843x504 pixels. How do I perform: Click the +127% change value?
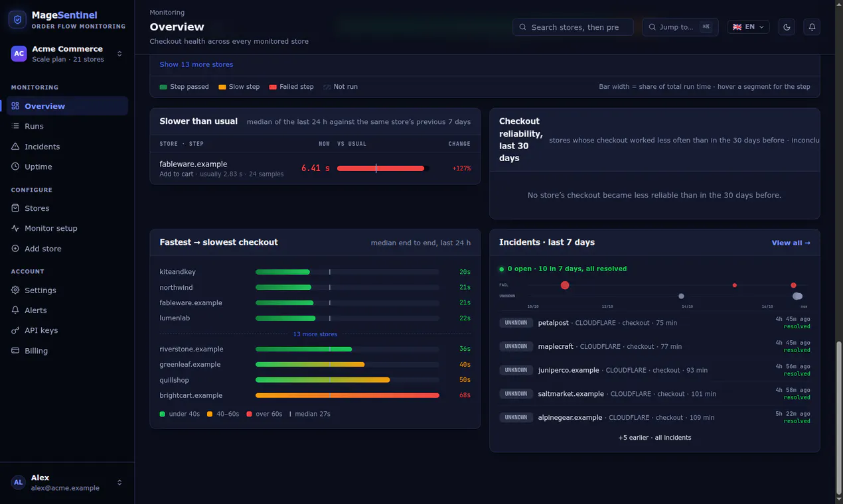click(461, 168)
